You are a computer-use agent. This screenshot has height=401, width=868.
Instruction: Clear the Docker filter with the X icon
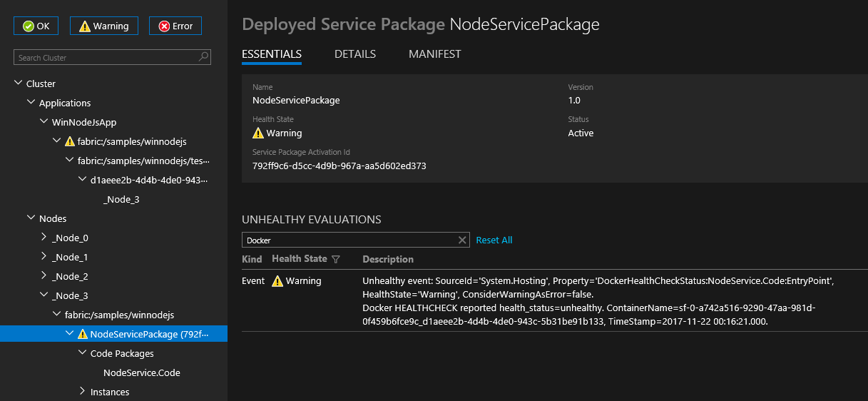click(x=462, y=240)
